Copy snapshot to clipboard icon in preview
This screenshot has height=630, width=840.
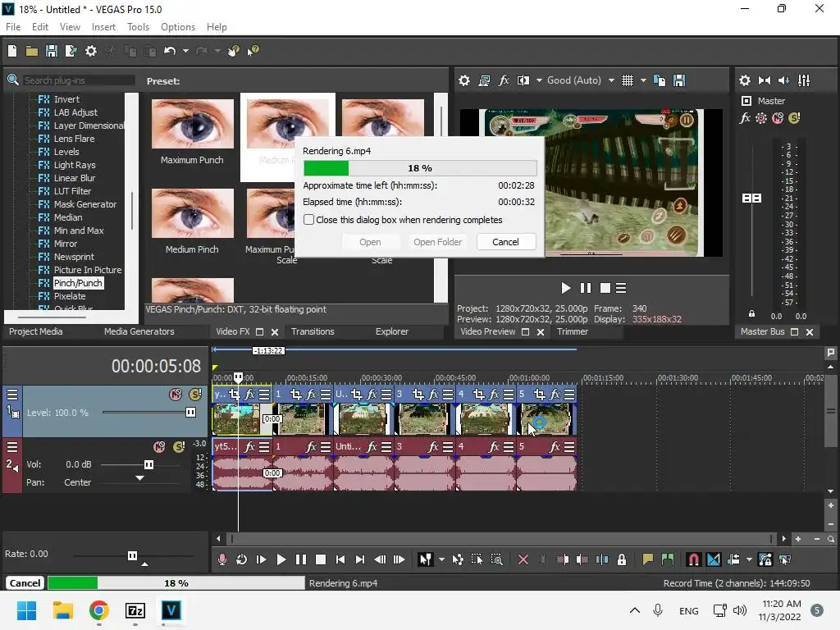660,80
